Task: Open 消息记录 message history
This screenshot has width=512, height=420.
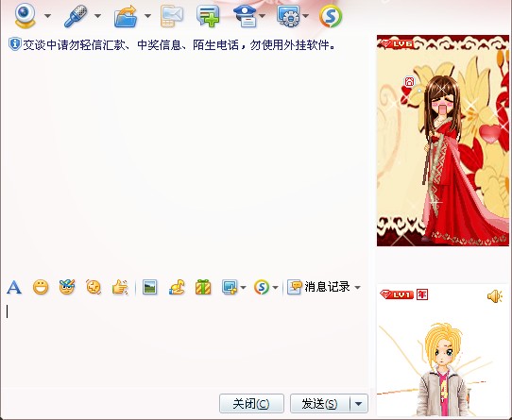Action: click(318, 287)
